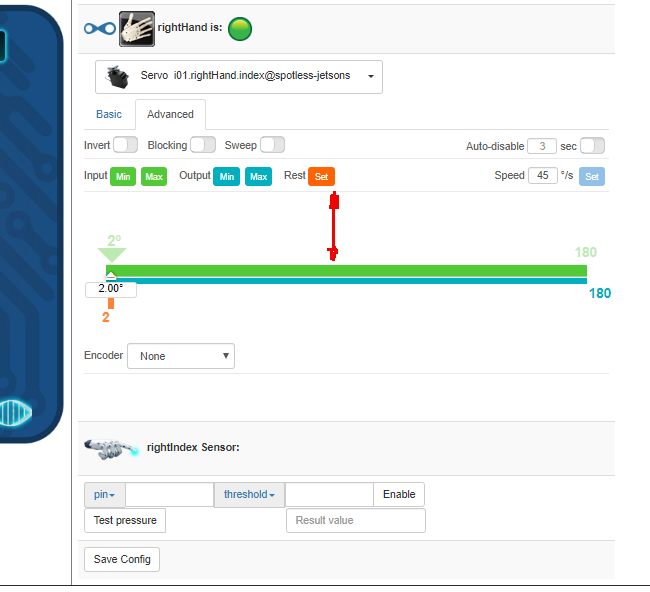This screenshot has width=650, height=592.
Task: Click the light green 2° triangle marker
Action: point(112,254)
